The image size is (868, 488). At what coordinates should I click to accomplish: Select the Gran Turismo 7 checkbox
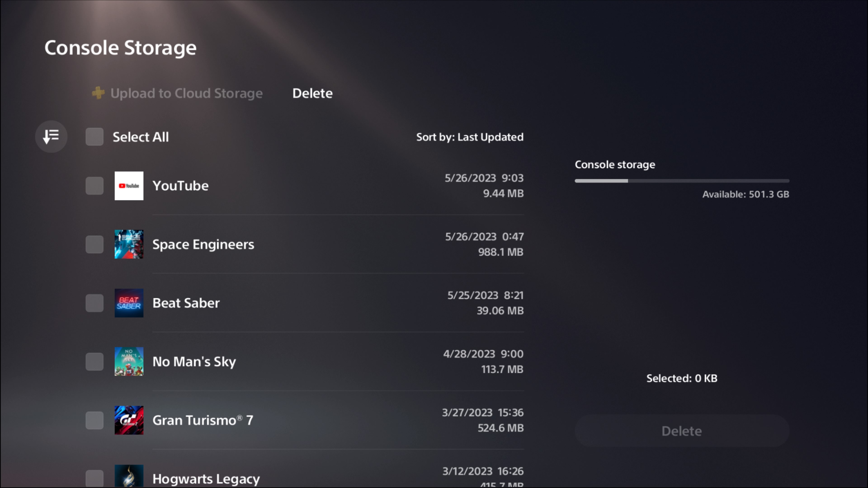click(94, 420)
